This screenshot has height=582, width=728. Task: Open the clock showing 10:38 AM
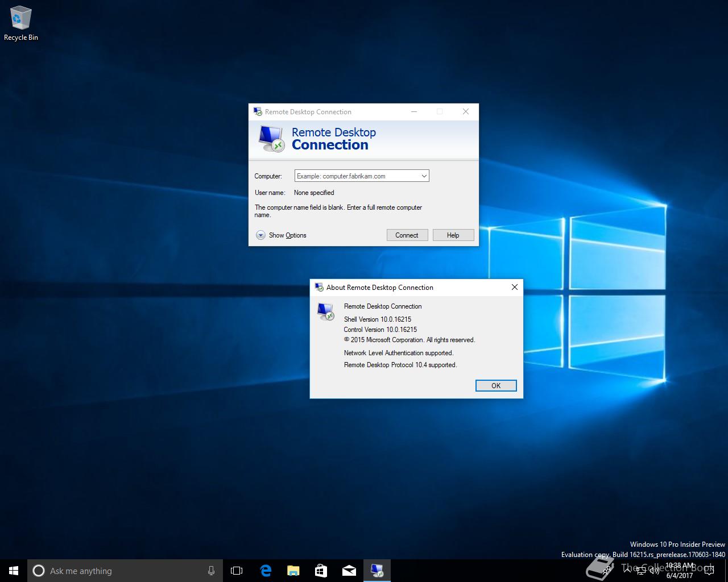pos(679,571)
